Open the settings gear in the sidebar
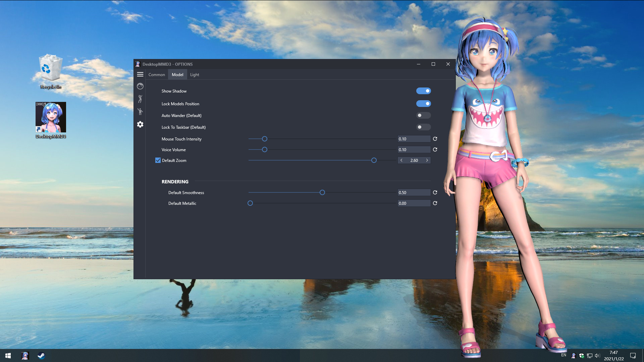 [x=140, y=124]
